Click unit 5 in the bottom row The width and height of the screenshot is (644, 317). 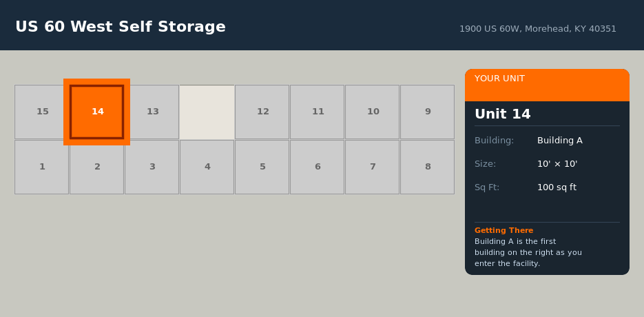point(262,167)
